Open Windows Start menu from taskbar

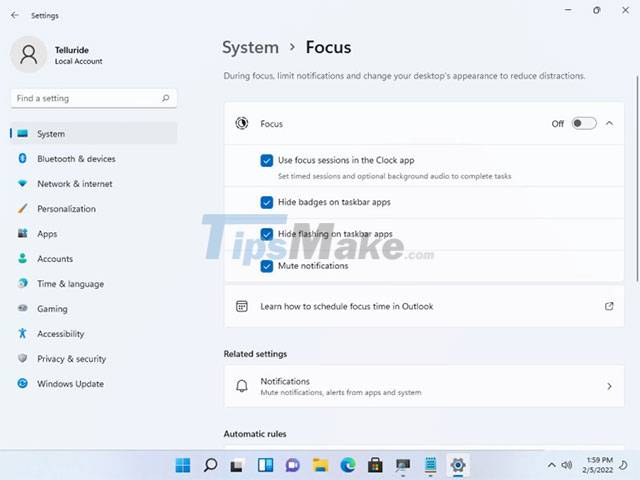(182, 465)
